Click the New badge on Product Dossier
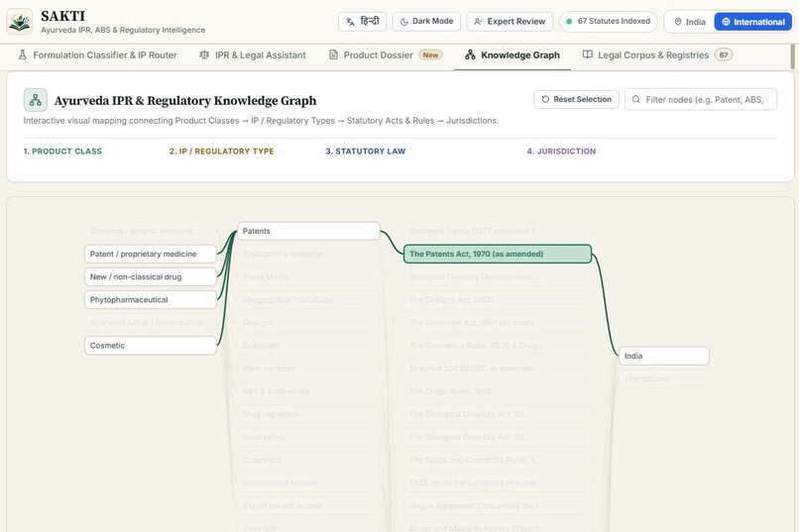The image size is (799, 532). point(430,54)
